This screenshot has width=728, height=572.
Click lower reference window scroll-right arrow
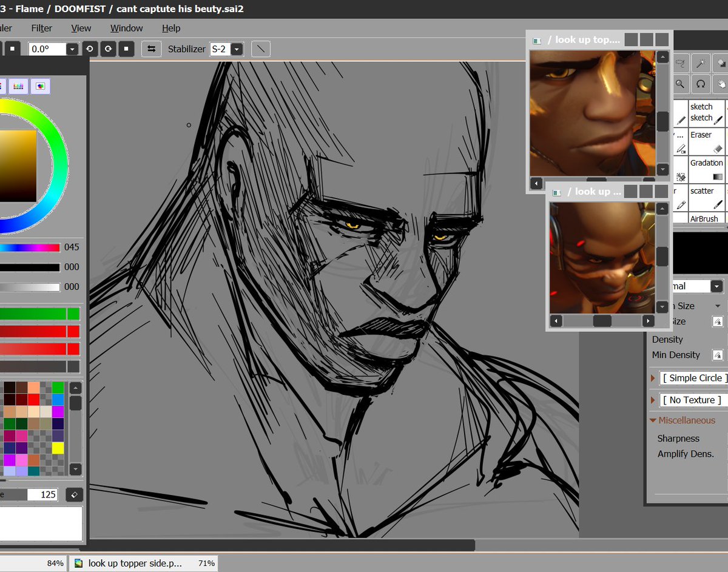[x=648, y=321]
